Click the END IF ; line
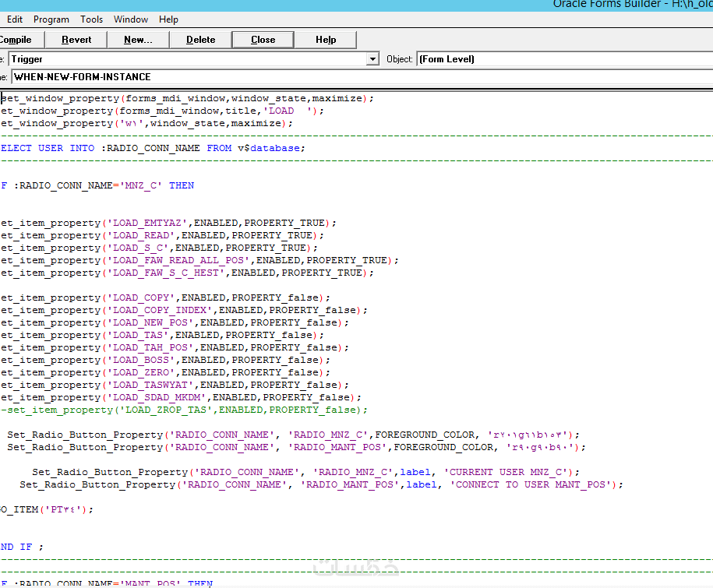The image size is (713, 588). pyautogui.click(x=22, y=547)
